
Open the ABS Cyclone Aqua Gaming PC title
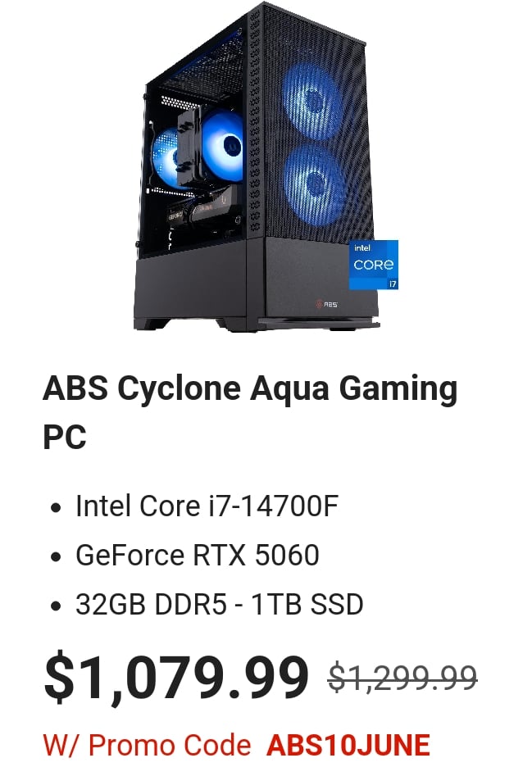(x=250, y=412)
